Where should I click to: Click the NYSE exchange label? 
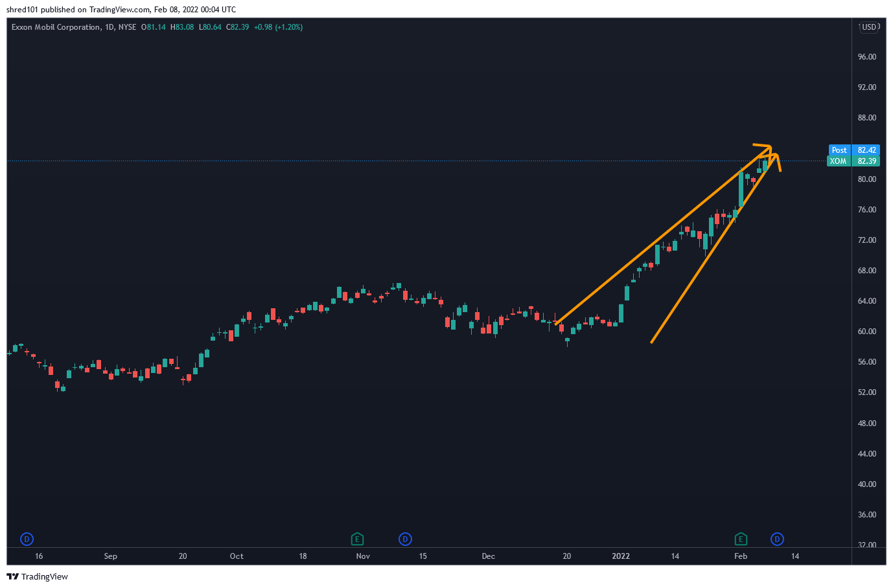click(128, 27)
